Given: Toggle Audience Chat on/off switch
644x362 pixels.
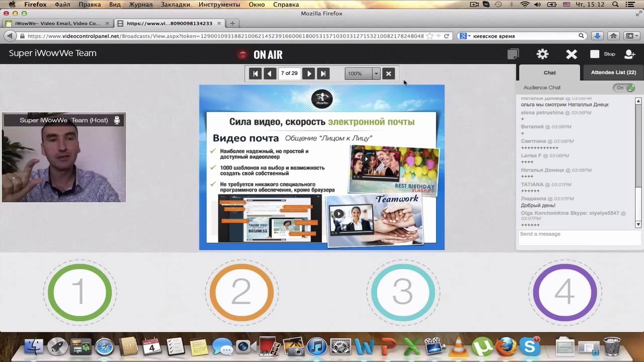Looking at the screenshot, I should (624, 87).
